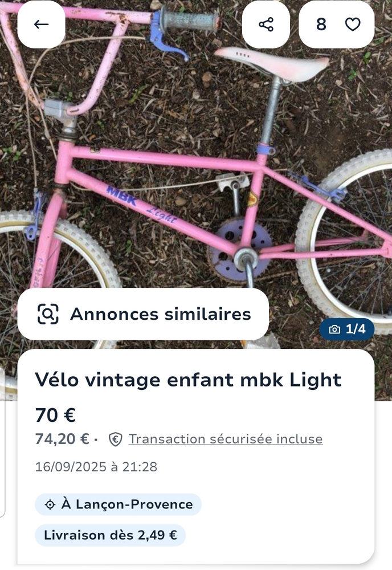The width and height of the screenshot is (392, 570).
Task: Tap the location target icon
Action: click(50, 504)
